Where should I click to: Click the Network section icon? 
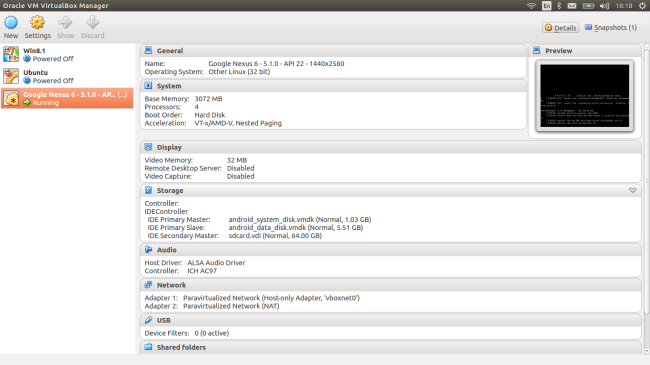148,285
